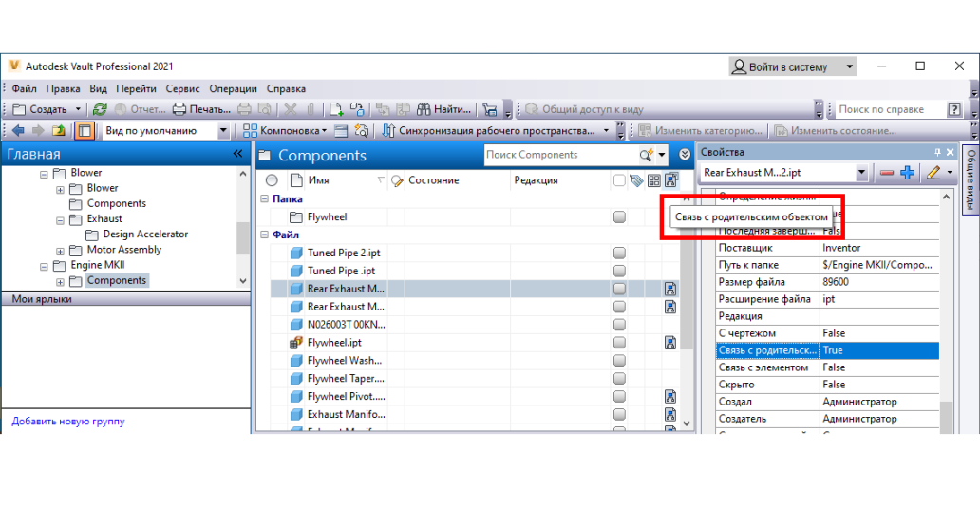Click Войти в систему button

[793, 66]
